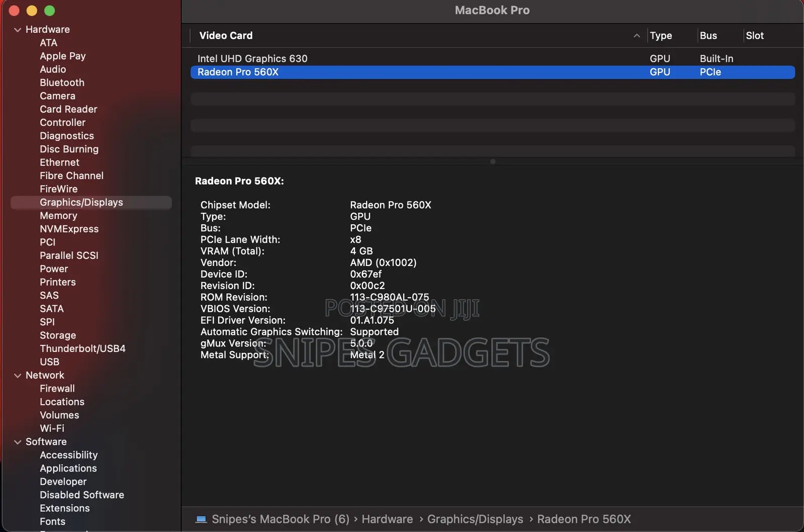This screenshot has width=804, height=532.
Task: Show the Diagnostics information
Action: coord(67,136)
